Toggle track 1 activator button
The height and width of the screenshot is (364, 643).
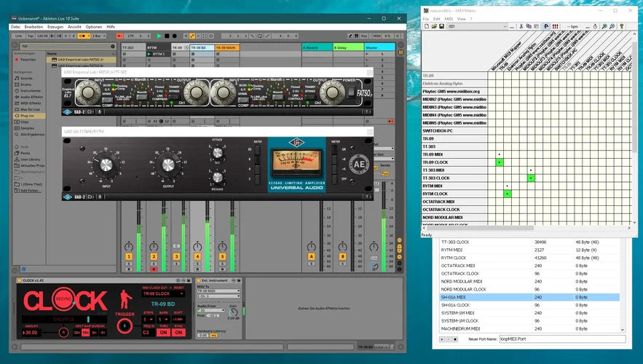click(x=129, y=256)
